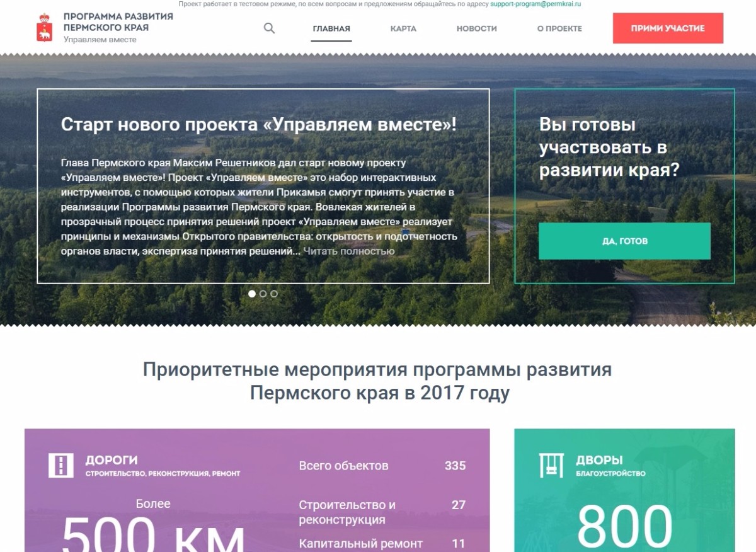Switch to the second carousel slide dot
The image size is (756, 552).
pos(263,294)
